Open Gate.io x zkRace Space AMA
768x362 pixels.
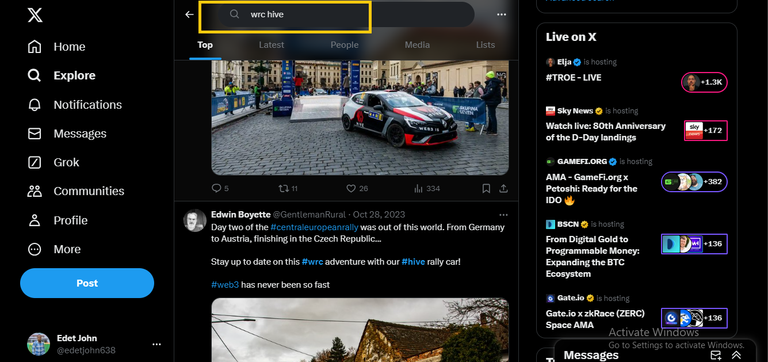point(595,319)
